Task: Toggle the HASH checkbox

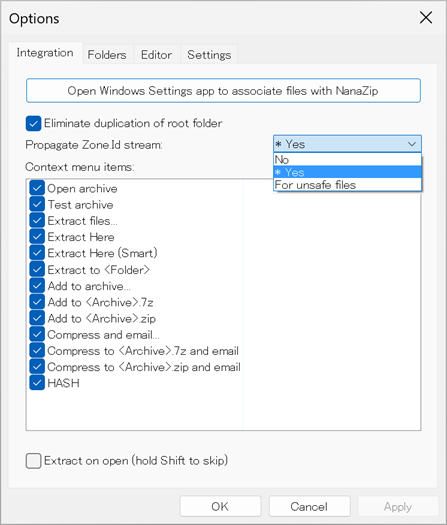Action: 37,383
